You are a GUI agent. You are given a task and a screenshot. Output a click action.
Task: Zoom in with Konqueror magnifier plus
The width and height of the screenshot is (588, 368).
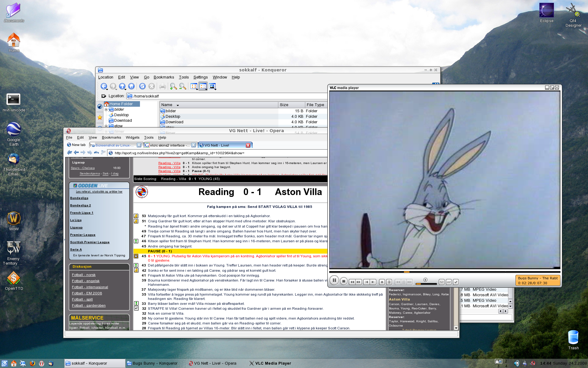point(173,86)
